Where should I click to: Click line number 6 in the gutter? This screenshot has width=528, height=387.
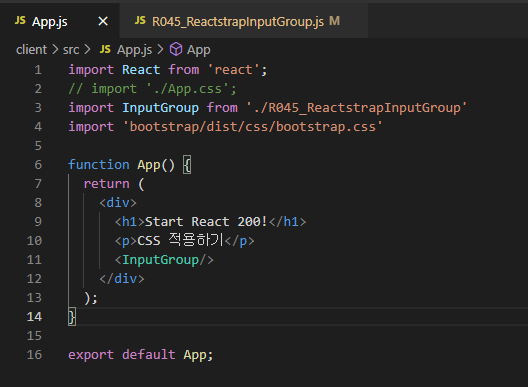tap(38, 165)
